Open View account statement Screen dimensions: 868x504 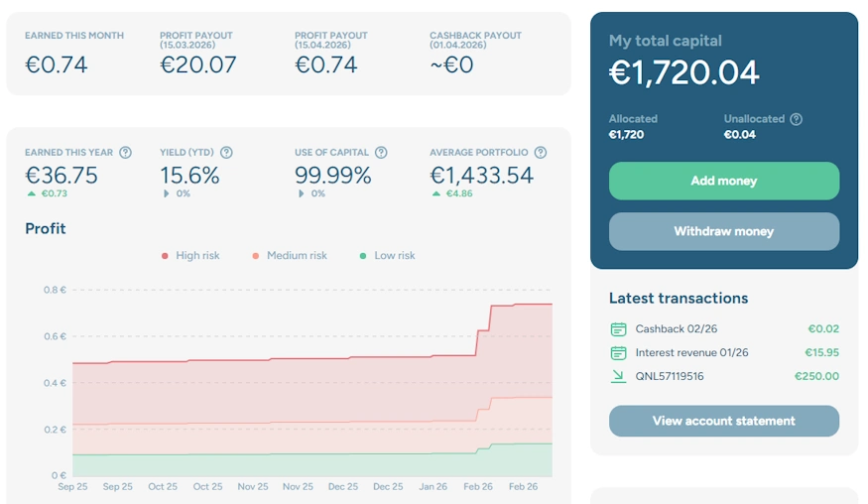(x=723, y=421)
